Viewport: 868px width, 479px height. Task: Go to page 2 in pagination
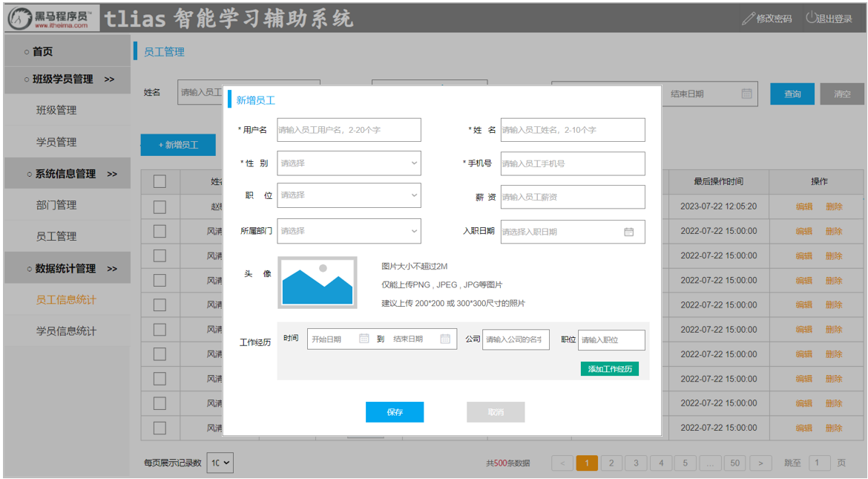(x=611, y=463)
